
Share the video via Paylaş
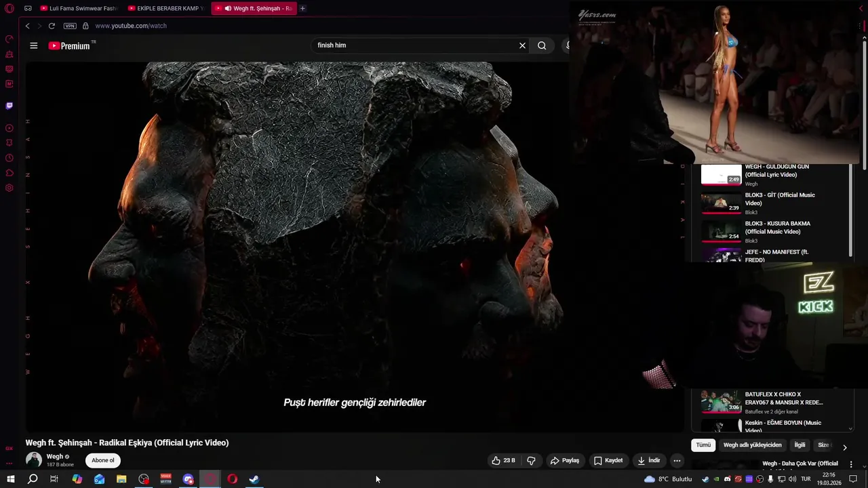point(564,461)
